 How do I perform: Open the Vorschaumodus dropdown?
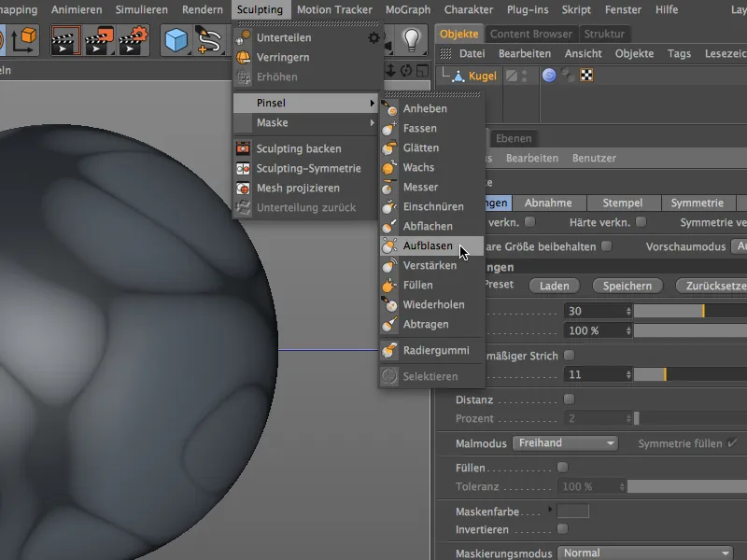[739, 246]
